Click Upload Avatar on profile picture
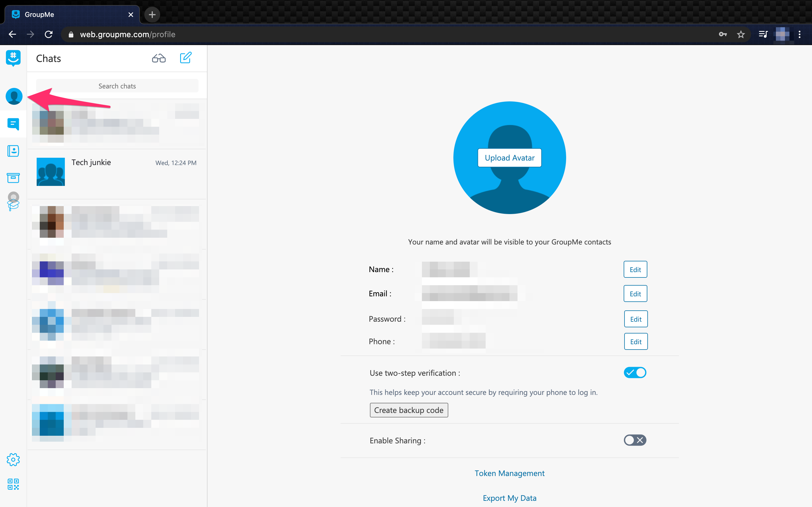This screenshot has width=812, height=507. [509, 158]
